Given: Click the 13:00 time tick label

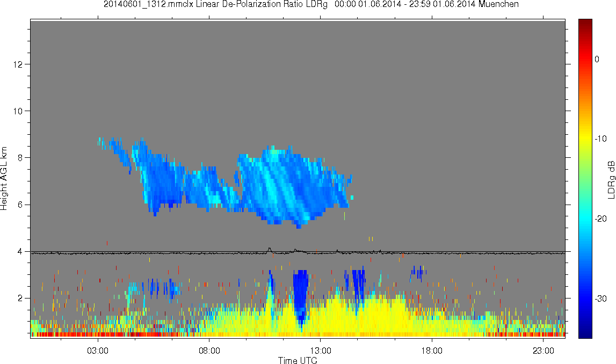Looking at the screenshot, I should point(320,351).
